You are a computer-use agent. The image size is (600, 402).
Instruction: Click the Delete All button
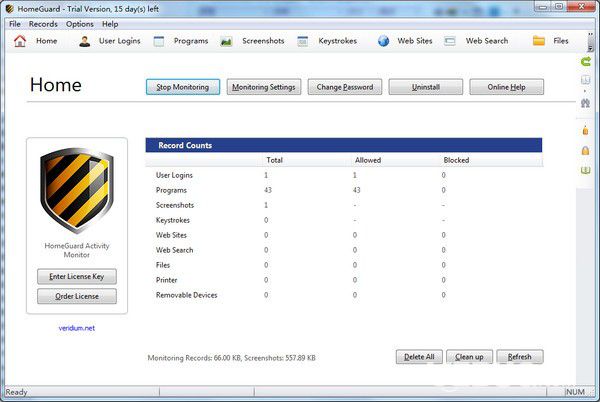click(419, 357)
